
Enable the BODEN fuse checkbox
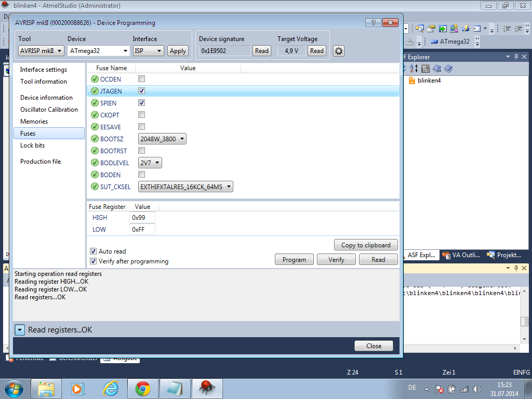point(141,175)
